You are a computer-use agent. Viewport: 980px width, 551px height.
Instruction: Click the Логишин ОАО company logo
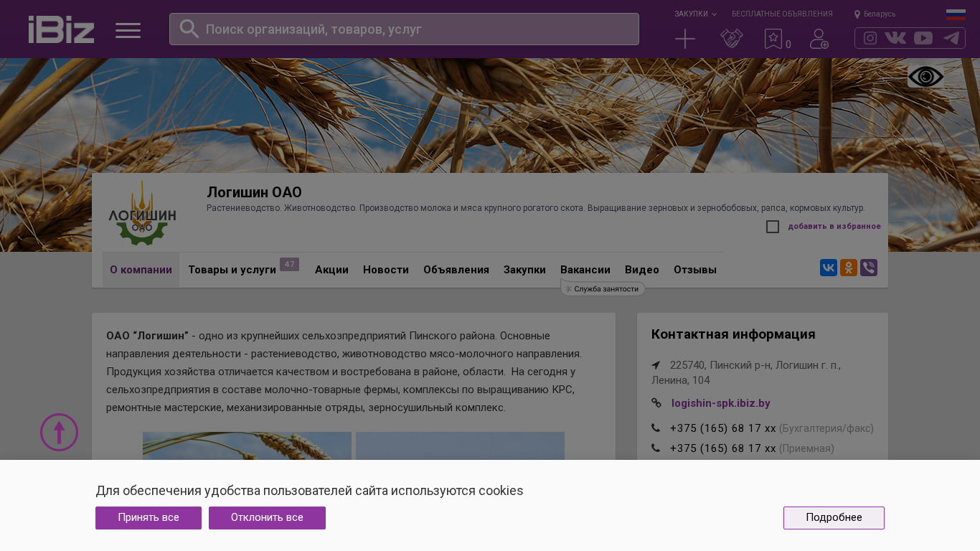click(143, 212)
